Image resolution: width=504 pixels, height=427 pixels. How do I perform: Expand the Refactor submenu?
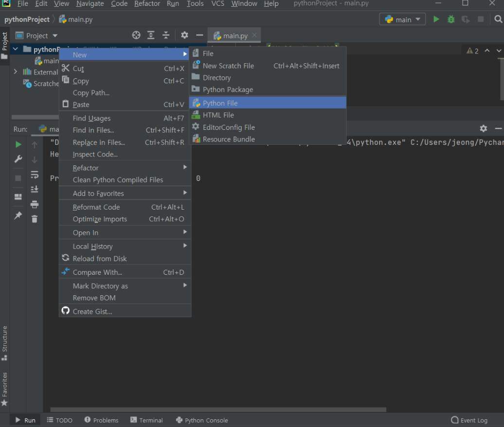125,168
